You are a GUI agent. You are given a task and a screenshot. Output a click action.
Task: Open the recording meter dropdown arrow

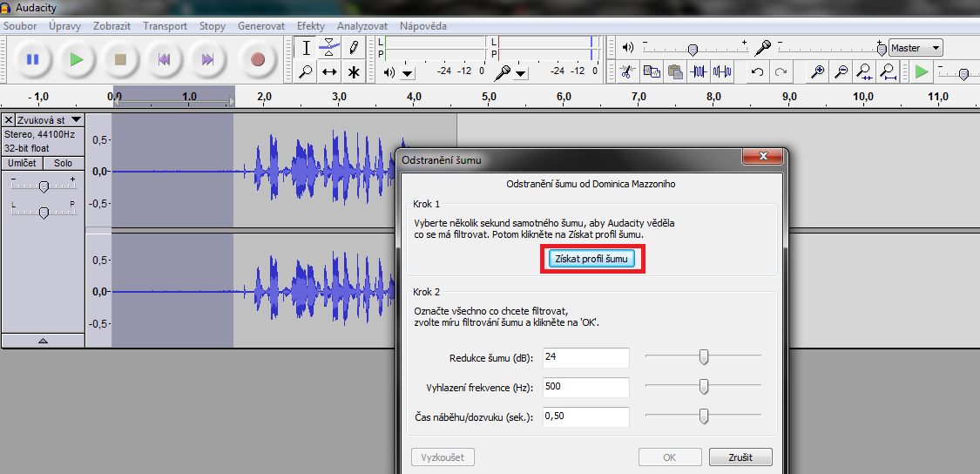coord(521,74)
